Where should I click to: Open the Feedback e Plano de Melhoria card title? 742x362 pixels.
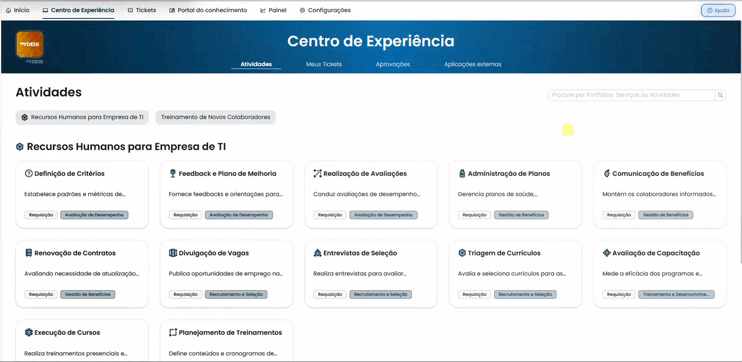click(228, 174)
